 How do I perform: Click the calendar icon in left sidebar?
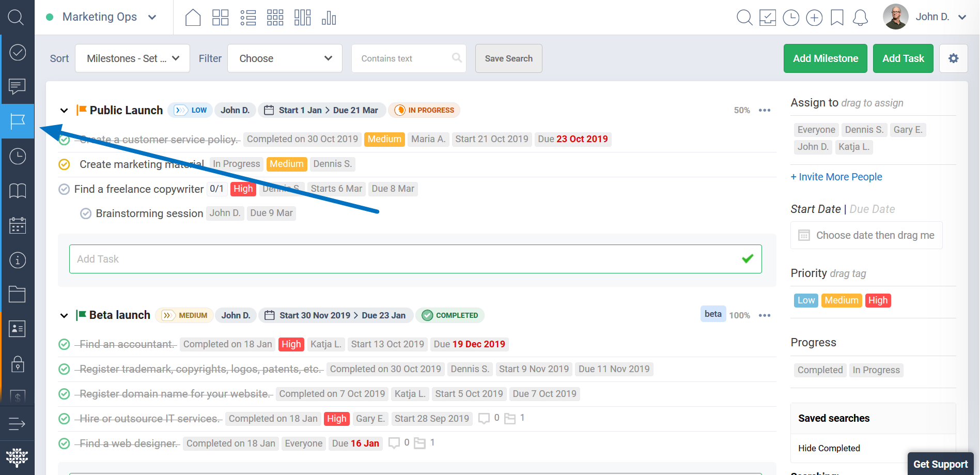tap(18, 225)
